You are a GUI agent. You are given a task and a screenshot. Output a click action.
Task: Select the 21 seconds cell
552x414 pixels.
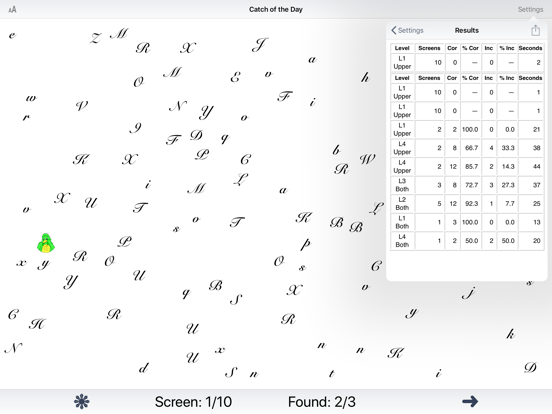531,130
